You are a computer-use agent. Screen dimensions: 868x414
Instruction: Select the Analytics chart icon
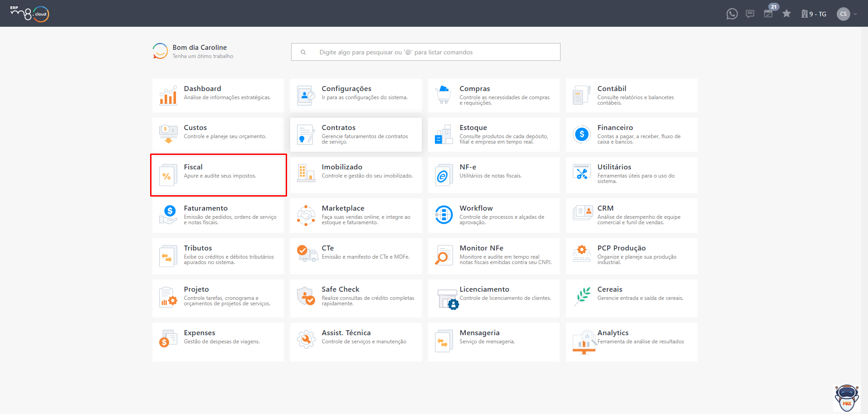pyautogui.click(x=585, y=342)
